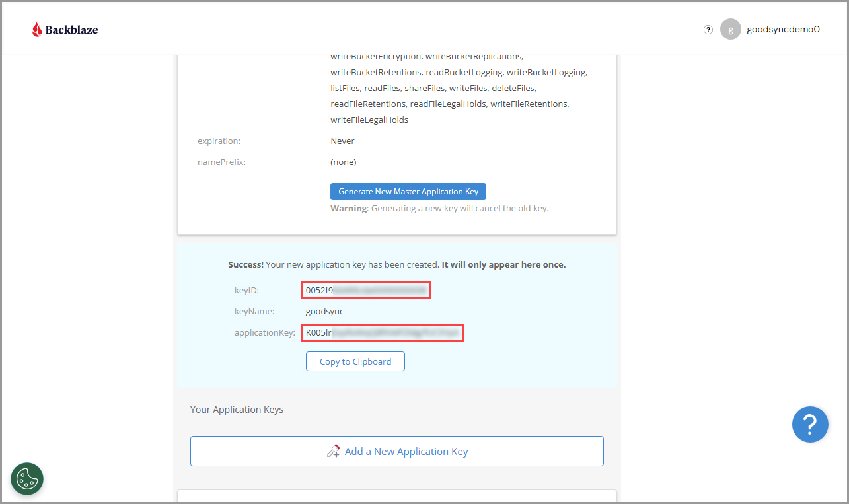This screenshot has height=504, width=849.
Task: Open the large blue help bubble
Action: pyautogui.click(x=810, y=424)
